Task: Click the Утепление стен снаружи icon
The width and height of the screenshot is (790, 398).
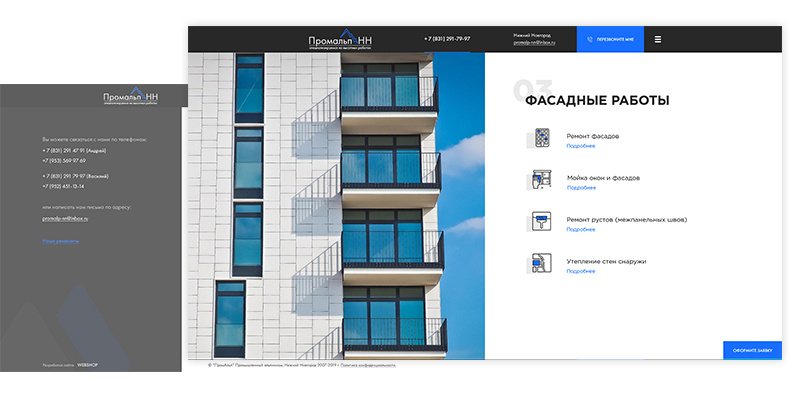Action: point(542,263)
